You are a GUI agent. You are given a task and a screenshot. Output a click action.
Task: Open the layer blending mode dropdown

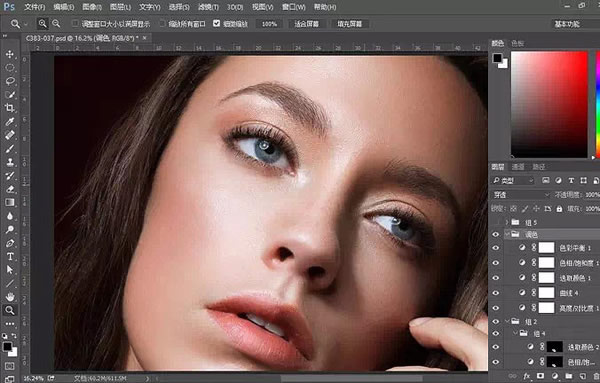520,195
